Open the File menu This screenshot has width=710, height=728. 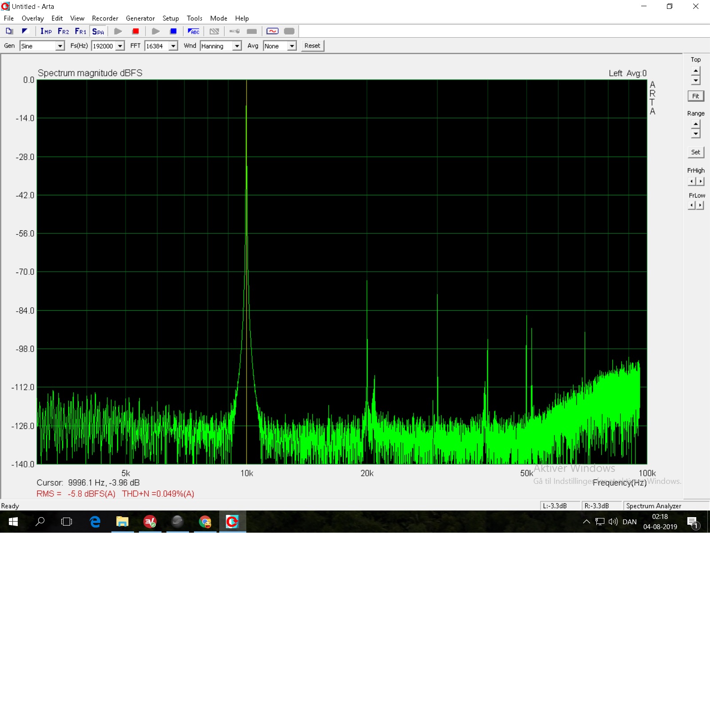click(9, 18)
